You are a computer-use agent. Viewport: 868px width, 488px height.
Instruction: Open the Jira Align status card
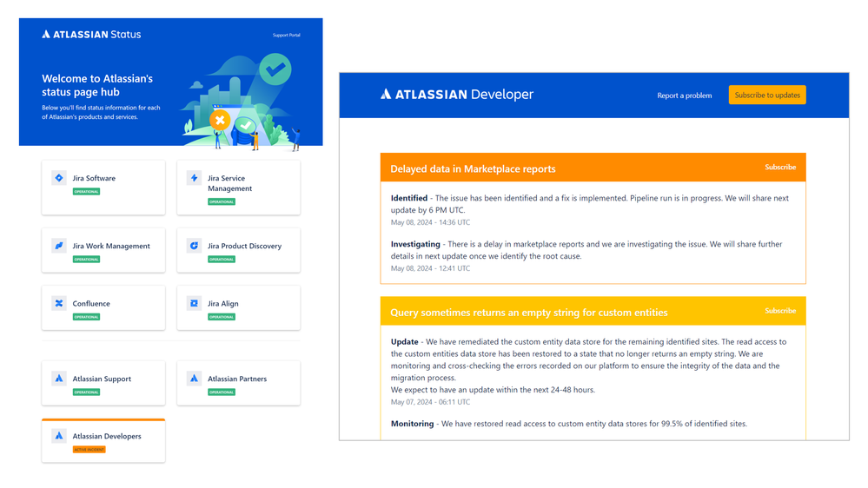click(239, 307)
